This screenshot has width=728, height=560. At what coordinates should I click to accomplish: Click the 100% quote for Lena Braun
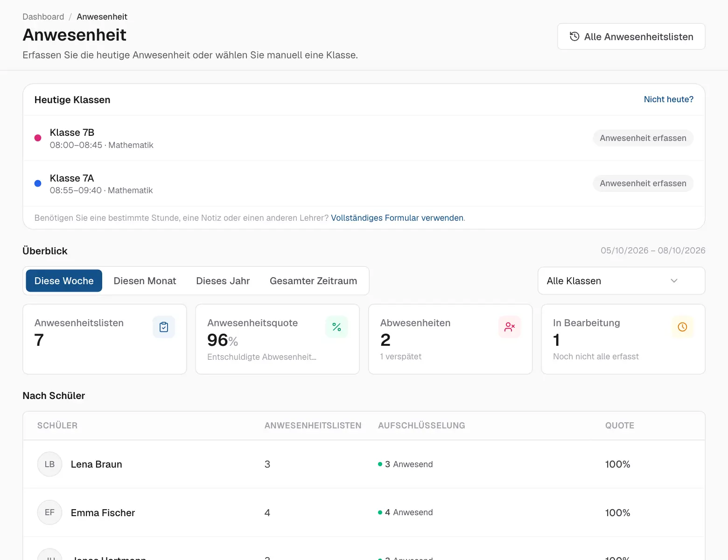[x=617, y=464]
